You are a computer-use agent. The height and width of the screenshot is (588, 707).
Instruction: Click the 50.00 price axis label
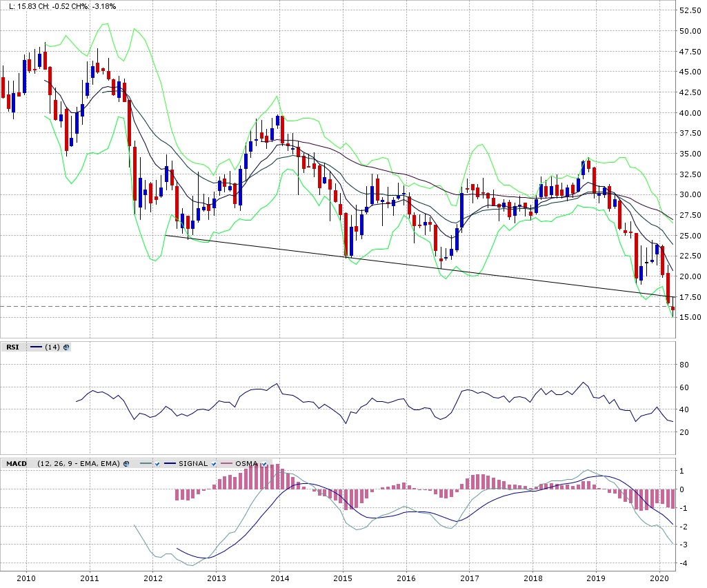pos(690,31)
